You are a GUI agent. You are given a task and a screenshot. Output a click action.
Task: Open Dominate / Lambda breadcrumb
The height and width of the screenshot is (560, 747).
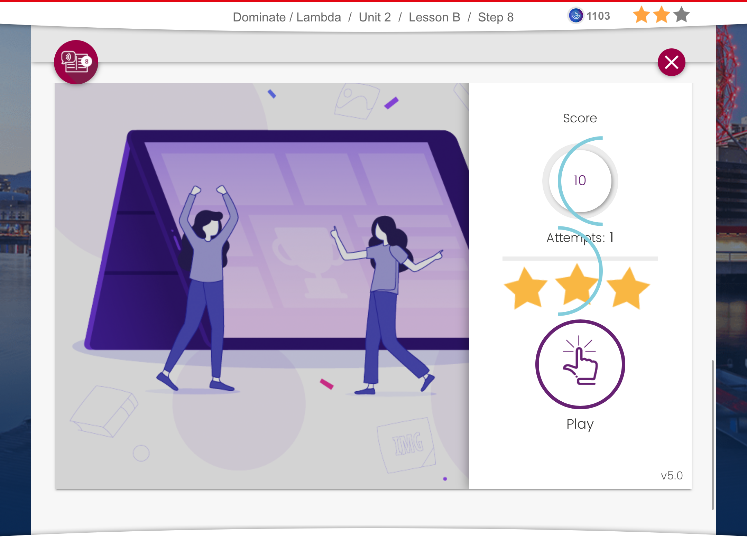click(286, 17)
